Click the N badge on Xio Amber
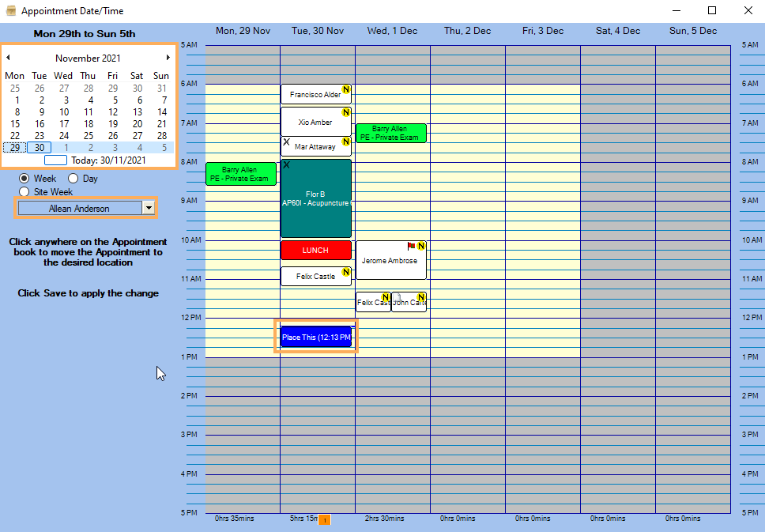 pos(346,112)
